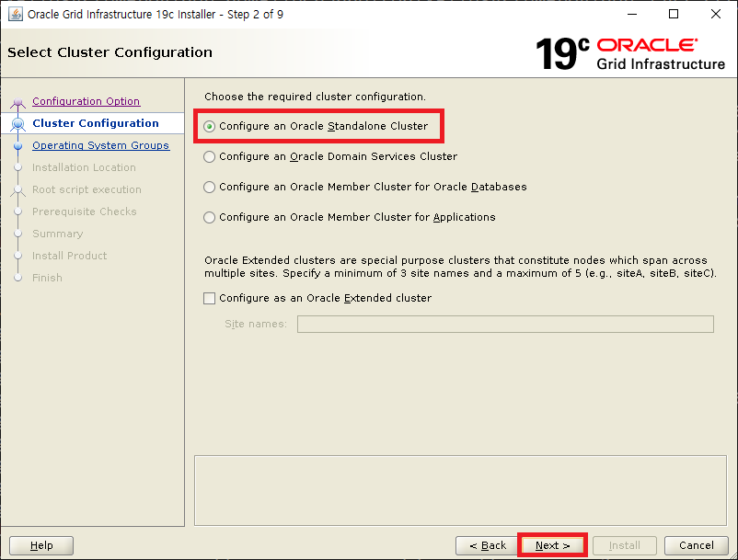Go to the Operating System Groups step
The image size is (738, 560).
pos(100,145)
